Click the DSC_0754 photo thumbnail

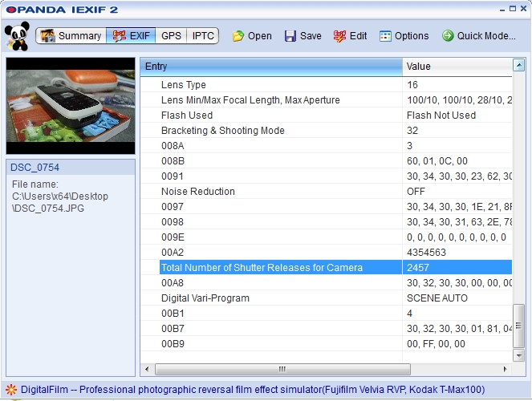71,106
